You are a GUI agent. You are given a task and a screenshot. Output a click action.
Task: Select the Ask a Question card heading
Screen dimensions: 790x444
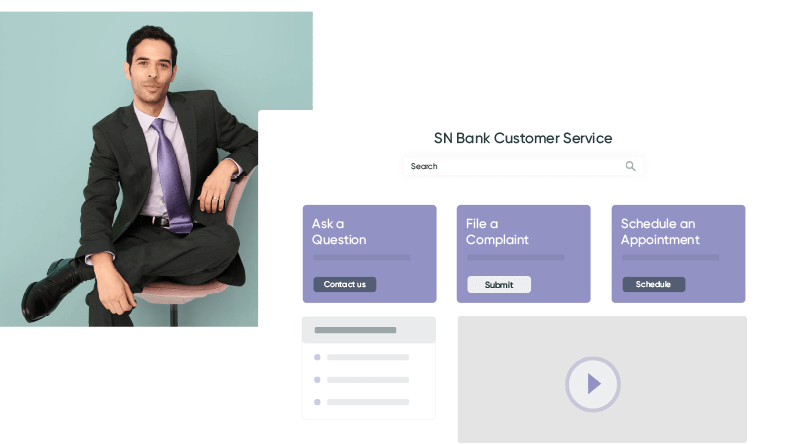[x=339, y=231]
